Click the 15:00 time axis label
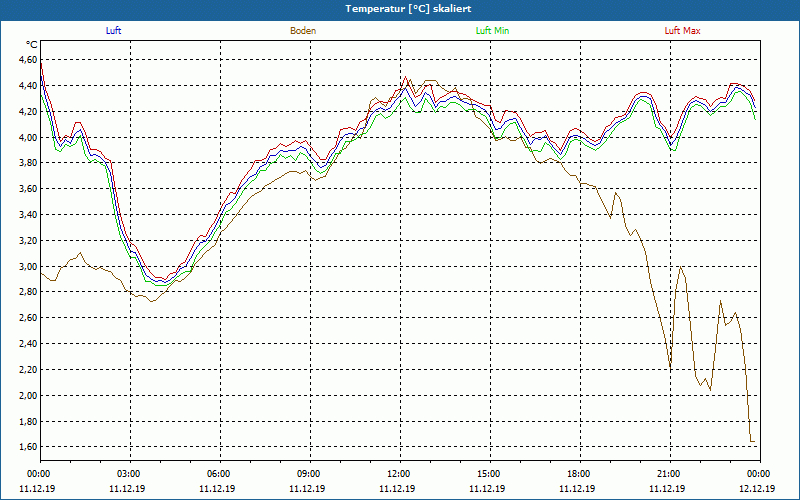800x500 pixels. click(490, 474)
